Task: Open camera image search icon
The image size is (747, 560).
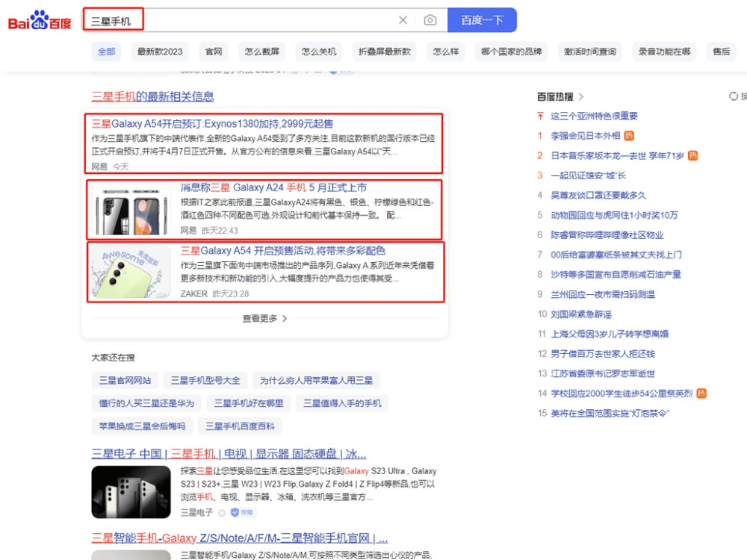Action: click(430, 20)
